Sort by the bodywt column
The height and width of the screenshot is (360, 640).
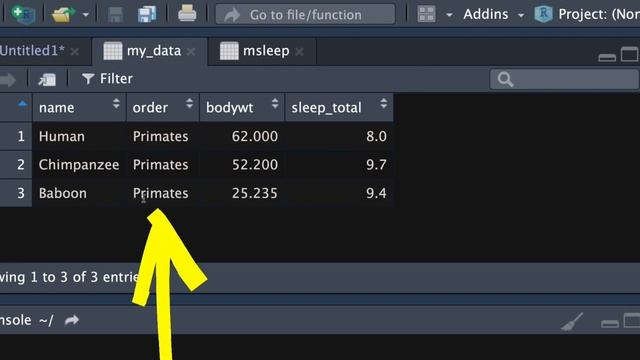pyautogui.click(x=242, y=107)
